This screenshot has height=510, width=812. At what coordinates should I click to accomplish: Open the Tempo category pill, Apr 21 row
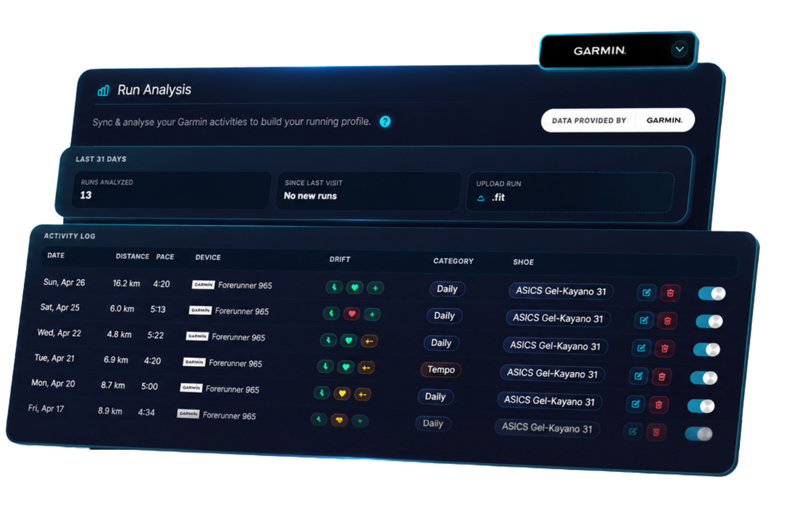point(441,369)
